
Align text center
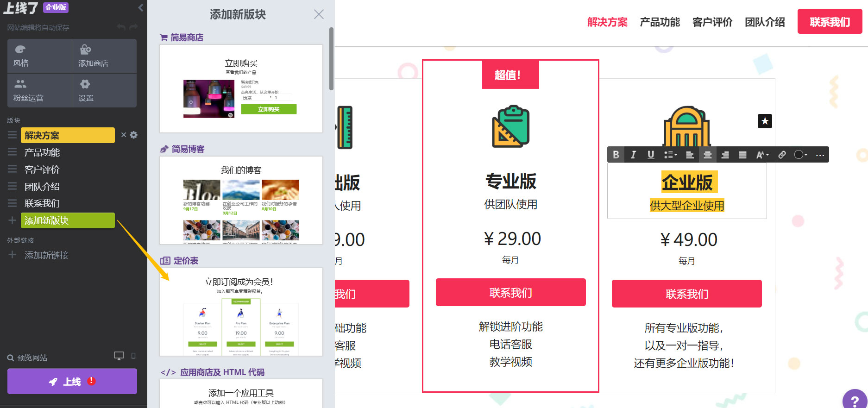click(x=707, y=155)
